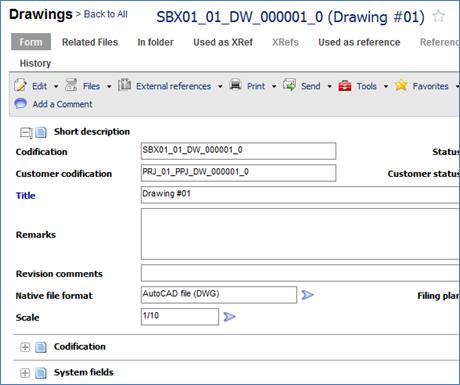
Task: Click the Print printer icon
Action: pyautogui.click(x=236, y=85)
